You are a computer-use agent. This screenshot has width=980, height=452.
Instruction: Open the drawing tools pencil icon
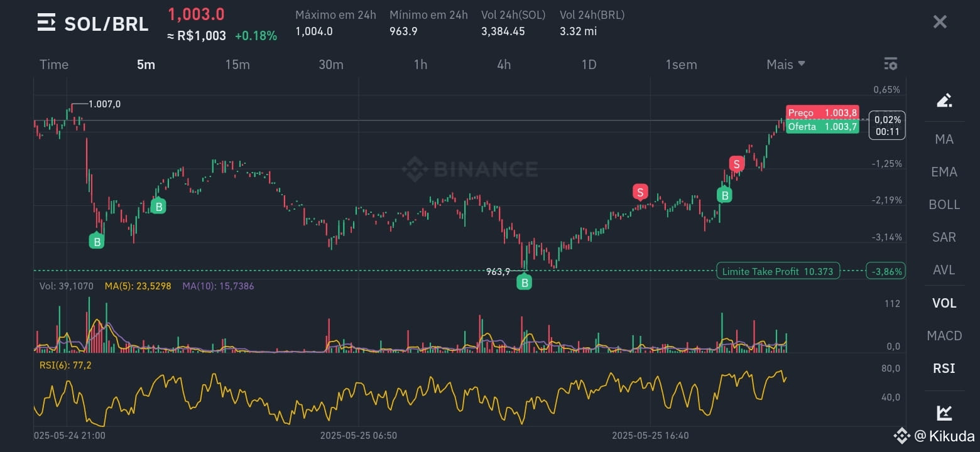pyautogui.click(x=944, y=100)
